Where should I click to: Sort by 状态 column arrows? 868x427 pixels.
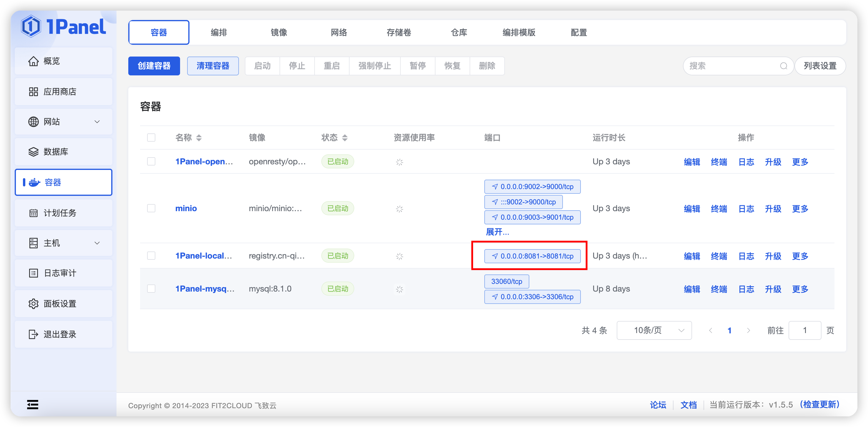click(345, 138)
